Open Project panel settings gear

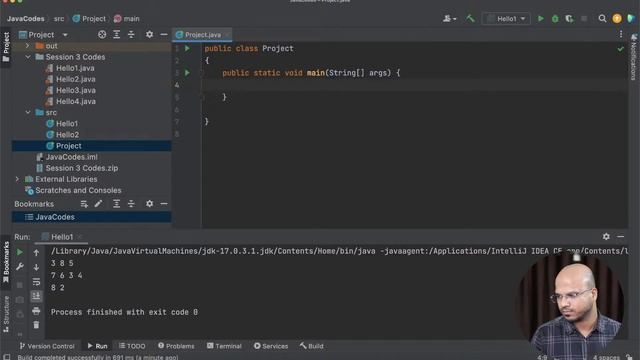149,35
